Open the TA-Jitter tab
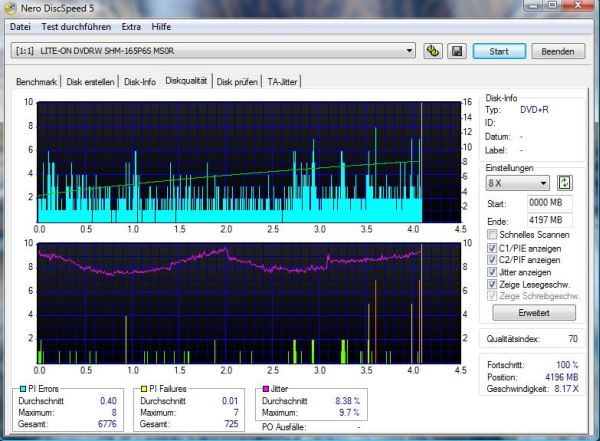 tap(282, 82)
